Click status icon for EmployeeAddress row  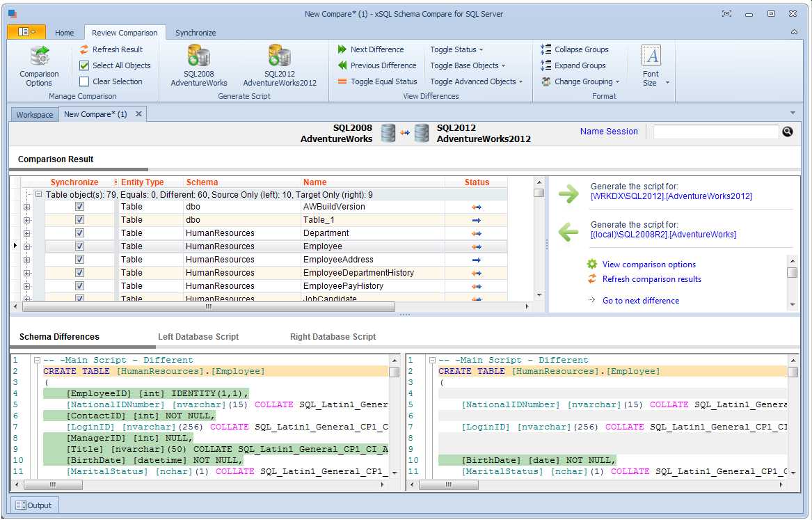click(477, 260)
